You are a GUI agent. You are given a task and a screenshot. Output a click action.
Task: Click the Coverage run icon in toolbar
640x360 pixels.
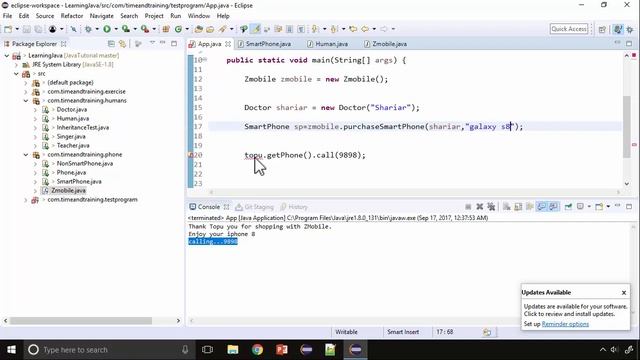(126, 29)
